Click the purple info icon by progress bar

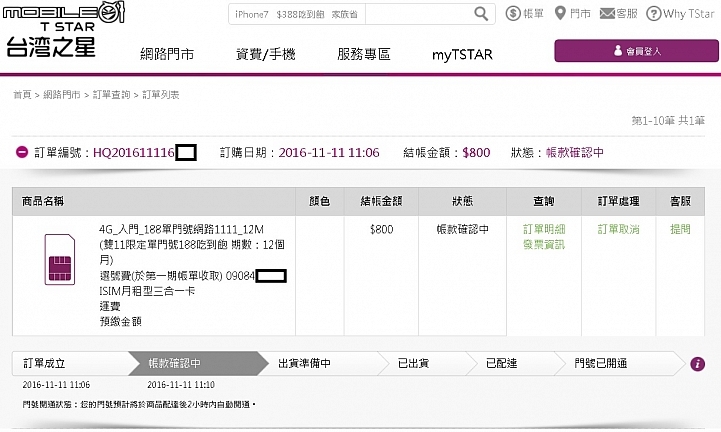pyautogui.click(x=698, y=364)
